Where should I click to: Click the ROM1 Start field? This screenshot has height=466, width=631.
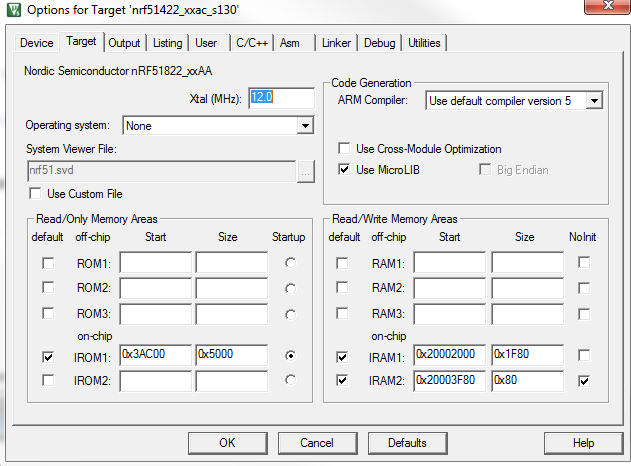click(x=155, y=262)
